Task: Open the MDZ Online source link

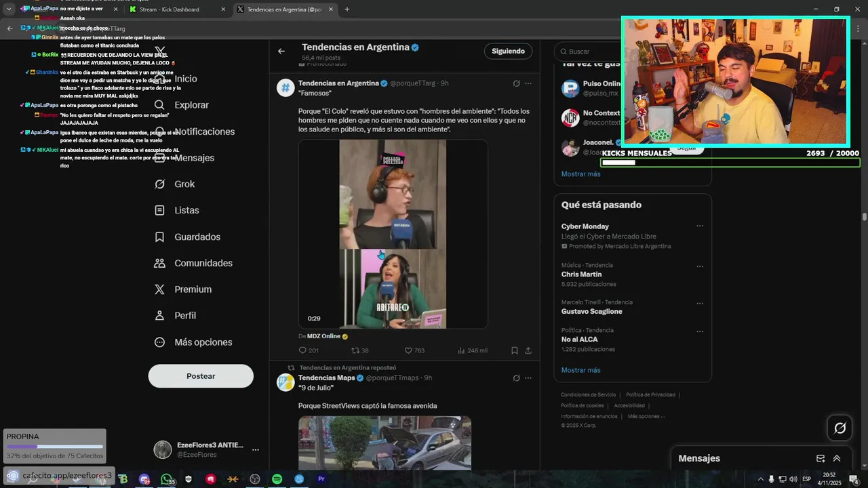Action: click(x=323, y=336)
